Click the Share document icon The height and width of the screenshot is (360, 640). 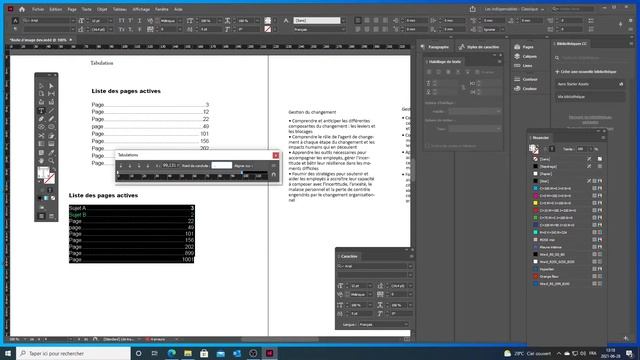pyautogui.click(x=473, y=9)
